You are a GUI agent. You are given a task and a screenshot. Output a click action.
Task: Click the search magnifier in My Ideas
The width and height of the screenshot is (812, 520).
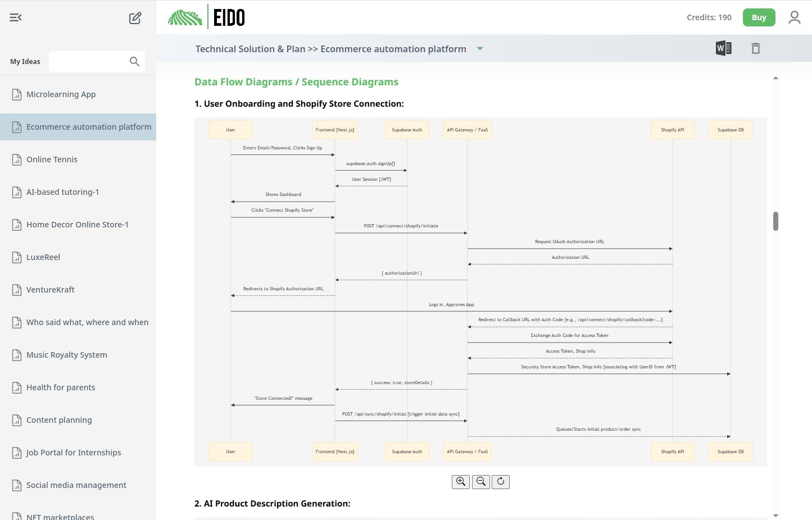134,61
